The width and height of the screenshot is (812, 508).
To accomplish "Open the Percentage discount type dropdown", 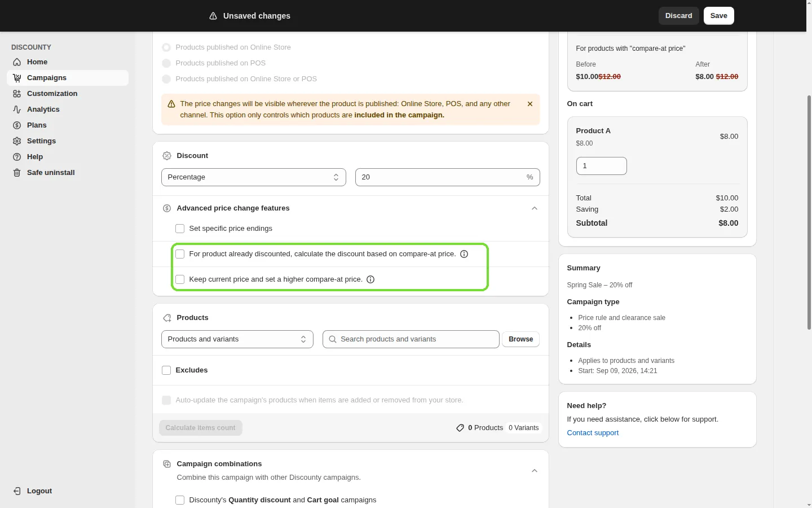I will [254, 177].
